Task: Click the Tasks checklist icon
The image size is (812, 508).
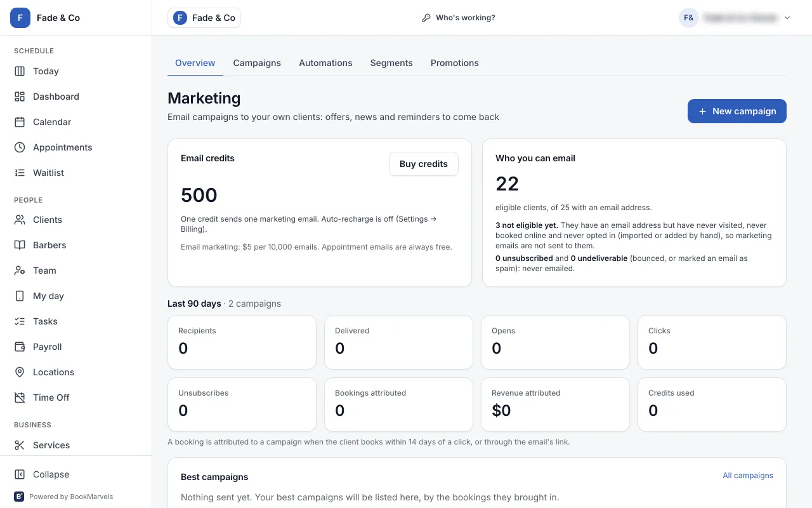Action: [x=20, y=321]
